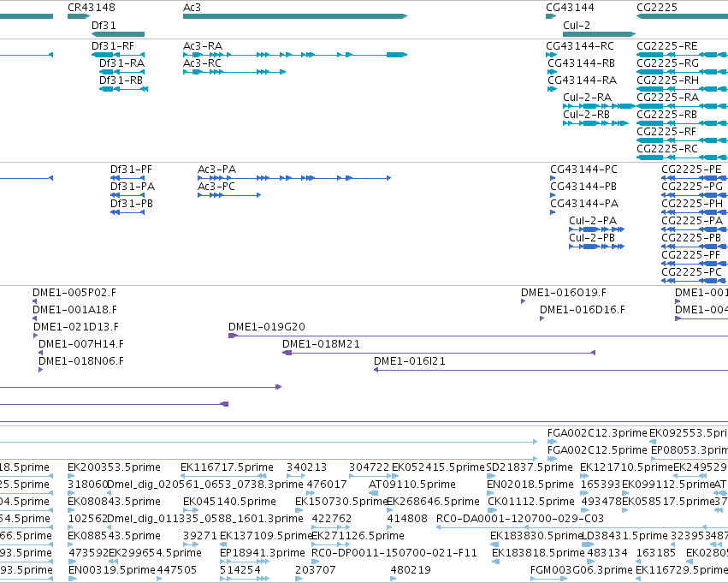Select transcript CG2225-RC

[667, 149]
